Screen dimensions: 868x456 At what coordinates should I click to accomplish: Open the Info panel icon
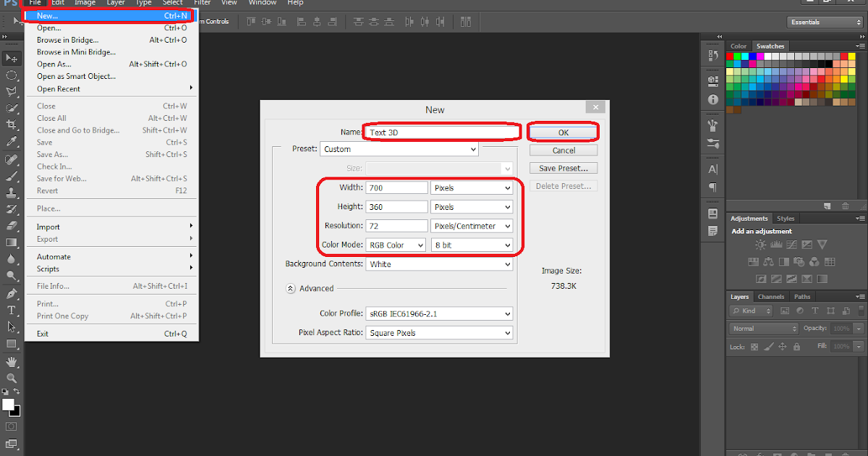click(713, 99)
